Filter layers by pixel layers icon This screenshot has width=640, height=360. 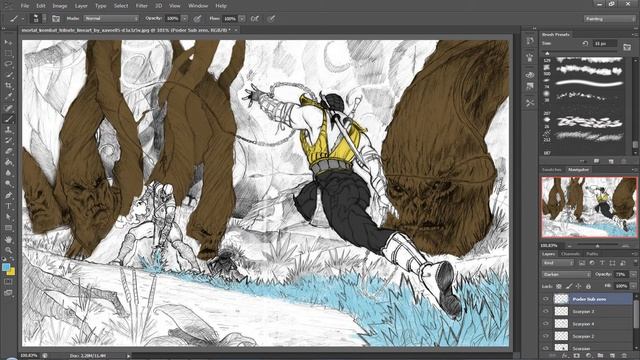pos(582,263)
